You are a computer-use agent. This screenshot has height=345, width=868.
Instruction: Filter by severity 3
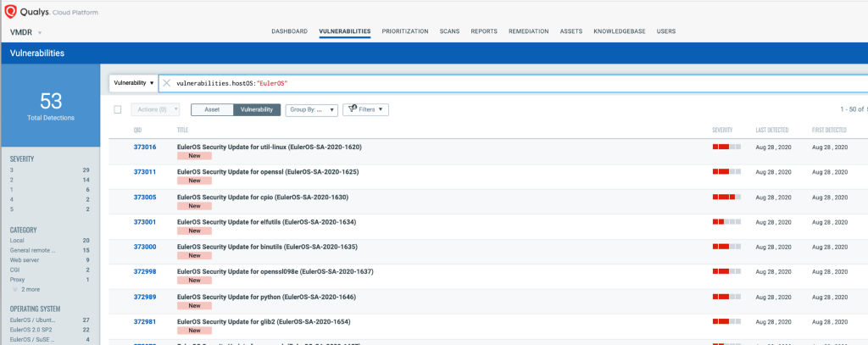click(50, 170)
